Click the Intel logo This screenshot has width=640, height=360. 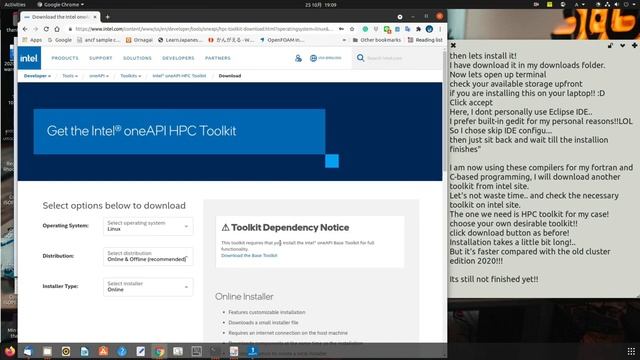29,58
